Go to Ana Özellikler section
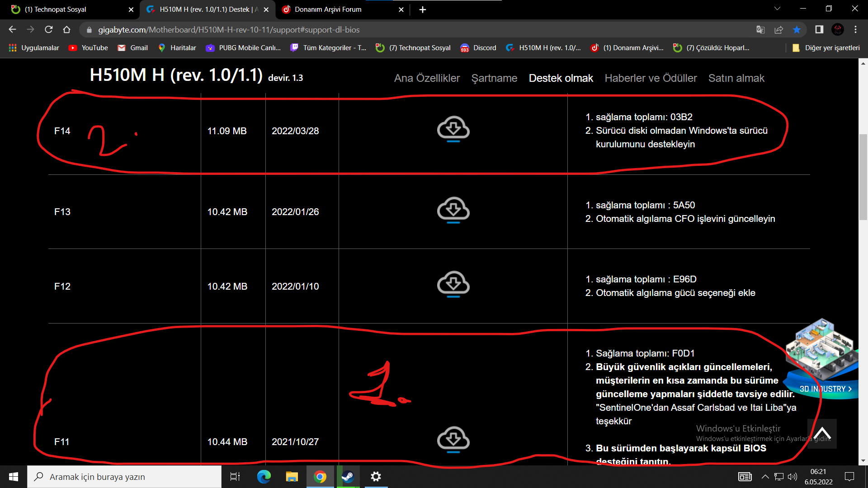This screenshot has width=868, height=488. tap(427, 78)
